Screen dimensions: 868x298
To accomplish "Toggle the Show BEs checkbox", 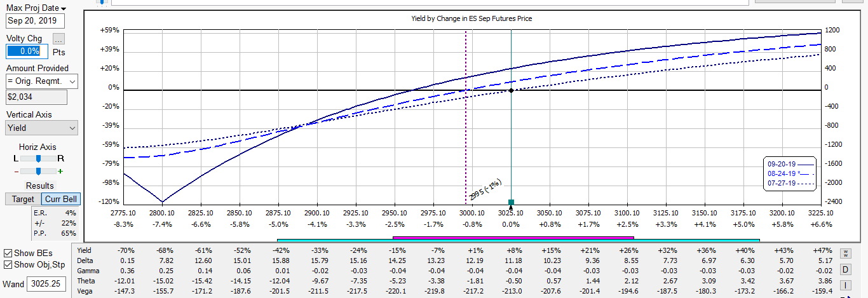I will coord(9,252).
